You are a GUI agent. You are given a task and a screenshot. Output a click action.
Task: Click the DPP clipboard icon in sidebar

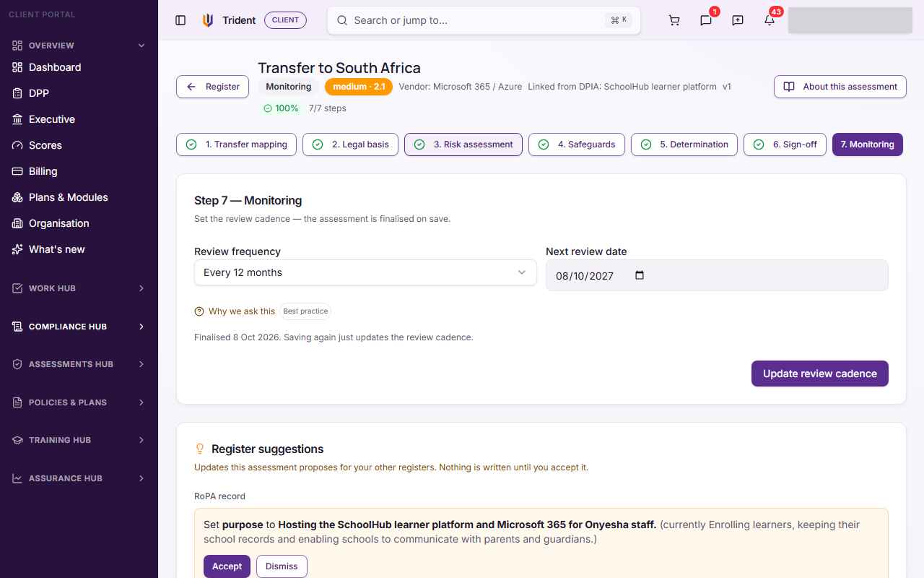(17, 93)
